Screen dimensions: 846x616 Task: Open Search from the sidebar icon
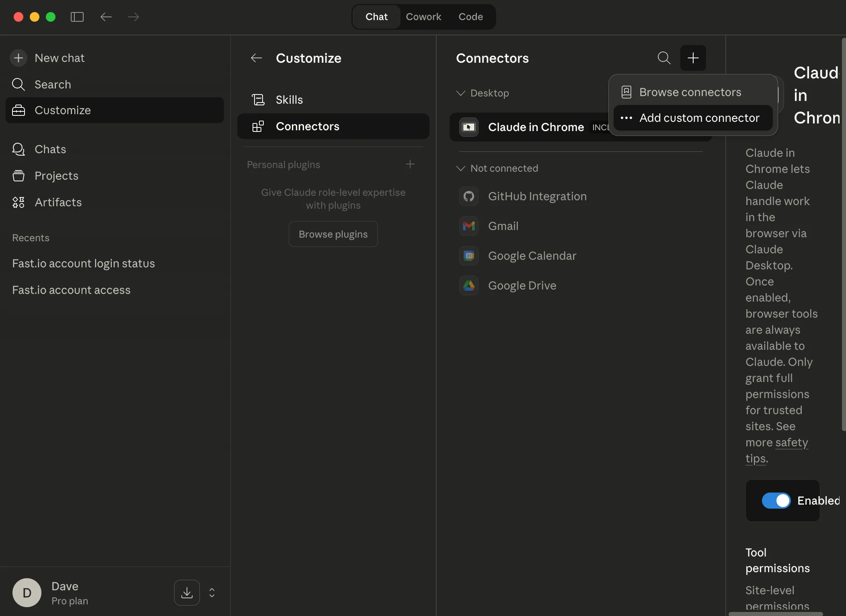[18, 84]
